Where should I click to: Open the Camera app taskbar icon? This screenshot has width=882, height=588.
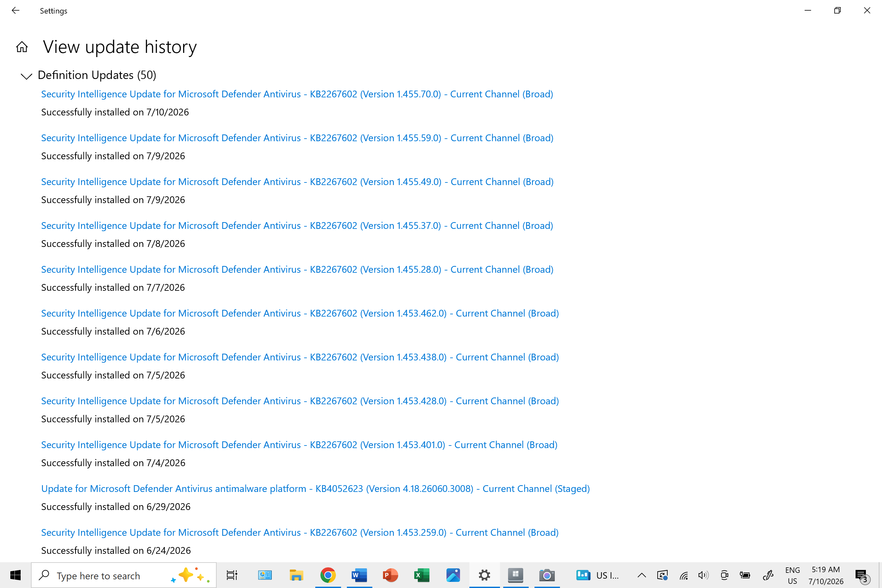coord(547,575)
